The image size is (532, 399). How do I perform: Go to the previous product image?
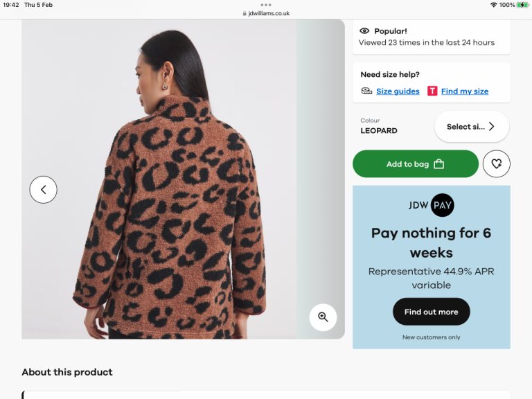coord(43,189)
